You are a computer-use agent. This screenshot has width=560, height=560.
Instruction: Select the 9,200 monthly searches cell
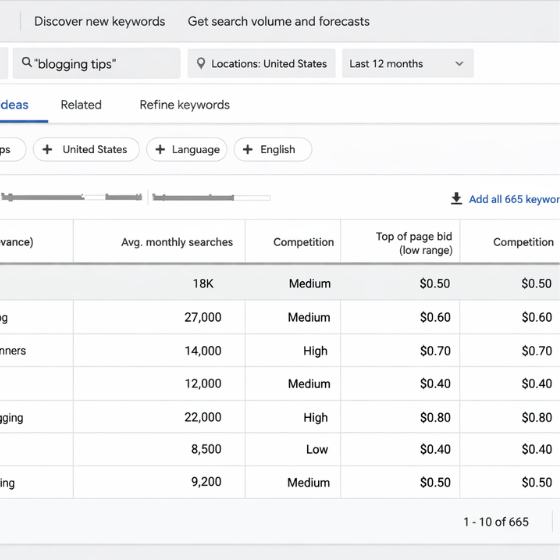[159, 482]
